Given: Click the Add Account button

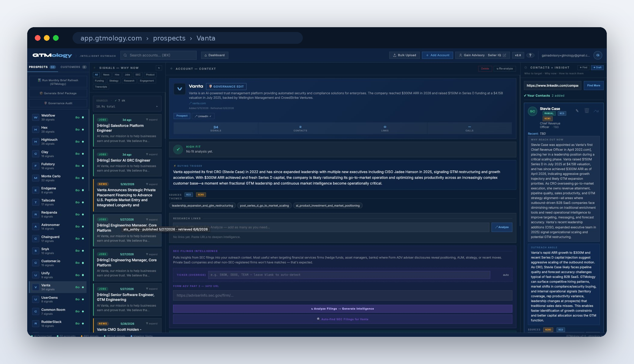Looking at the screenshot, I should click(437, 55).
